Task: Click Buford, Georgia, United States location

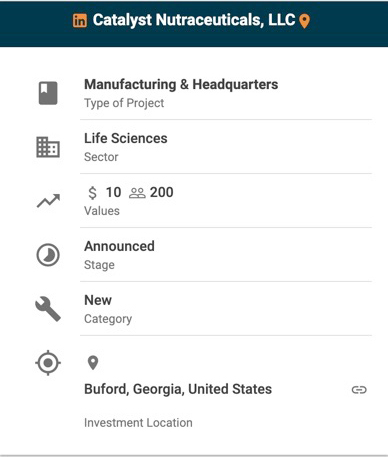Action: tap(178, 389)
